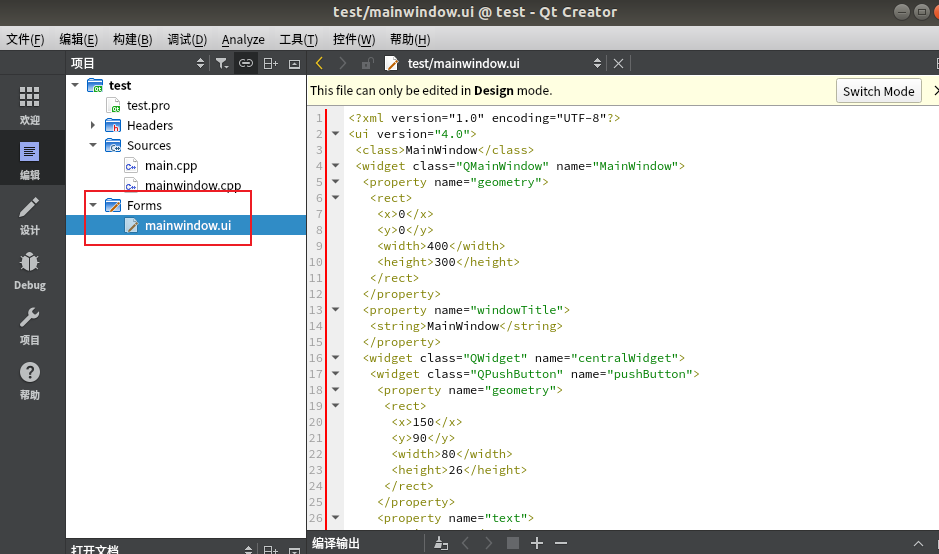Maximize the compile output pane
The width and height of the screenshot is (939, 554).
click(x=918, y=544)
